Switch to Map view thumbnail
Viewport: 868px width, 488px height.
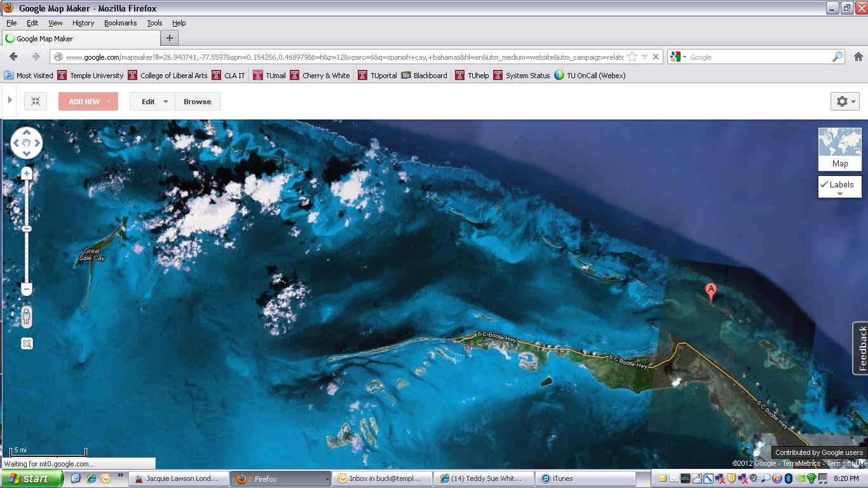[839, 148]
